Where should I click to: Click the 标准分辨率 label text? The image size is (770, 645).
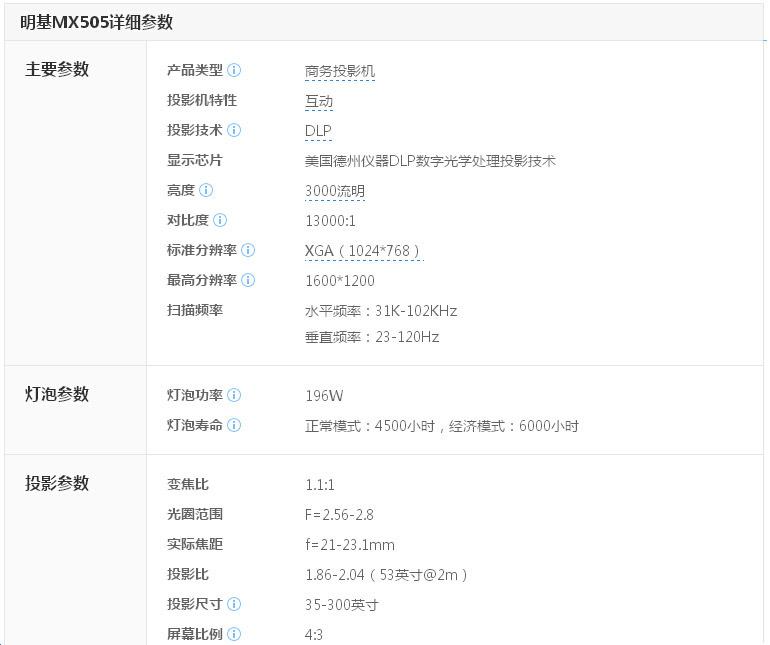[x=202, y=250]
